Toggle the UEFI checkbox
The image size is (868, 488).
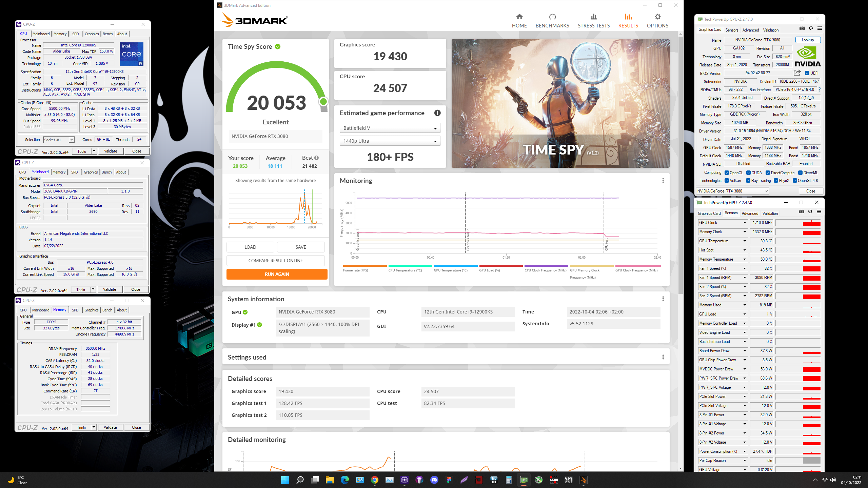point(807,73)
